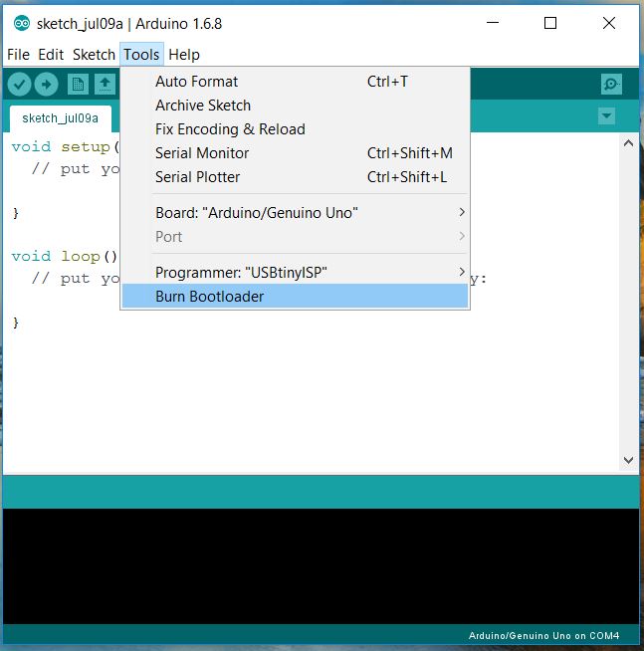Click the 'void setup' code line
This screenshot has height=651, width=644.
(66, 147)
